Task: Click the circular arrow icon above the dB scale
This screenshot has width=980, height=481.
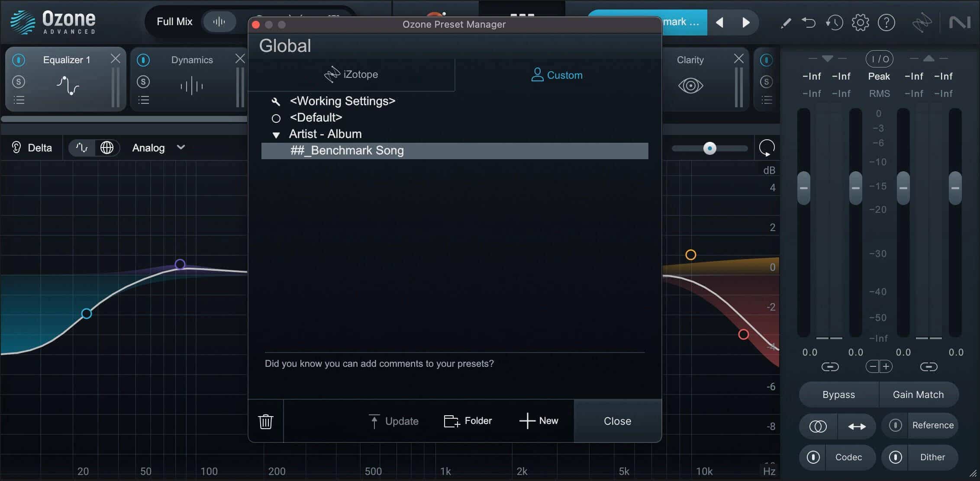Action: click(x=767, y=148)
